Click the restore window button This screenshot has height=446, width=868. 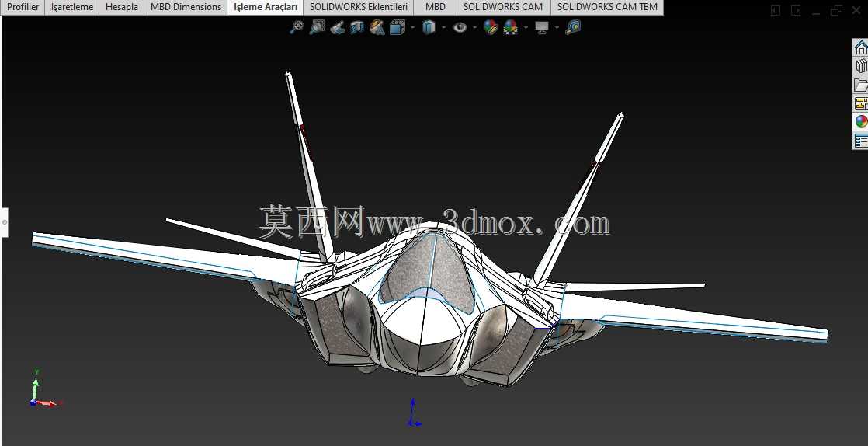[836, 10]
